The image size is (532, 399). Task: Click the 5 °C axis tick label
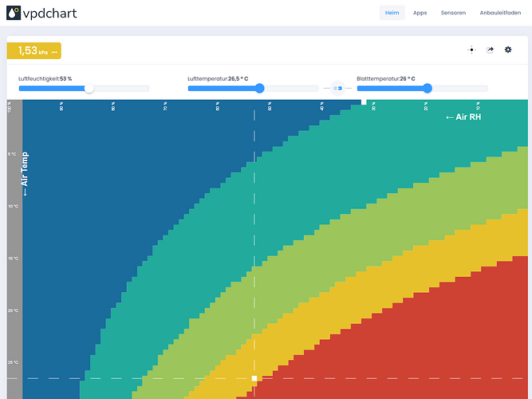(12, 154)
